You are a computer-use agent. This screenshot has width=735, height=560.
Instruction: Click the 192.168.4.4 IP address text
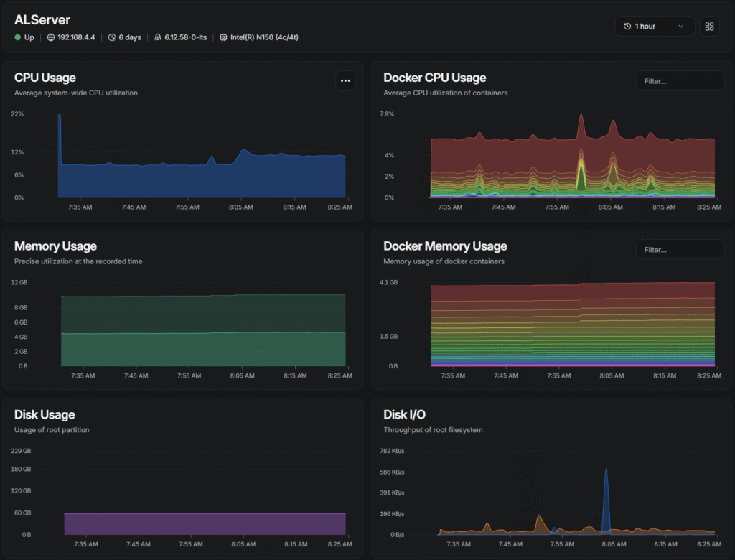pyautogui.click(x=76, y=37)
